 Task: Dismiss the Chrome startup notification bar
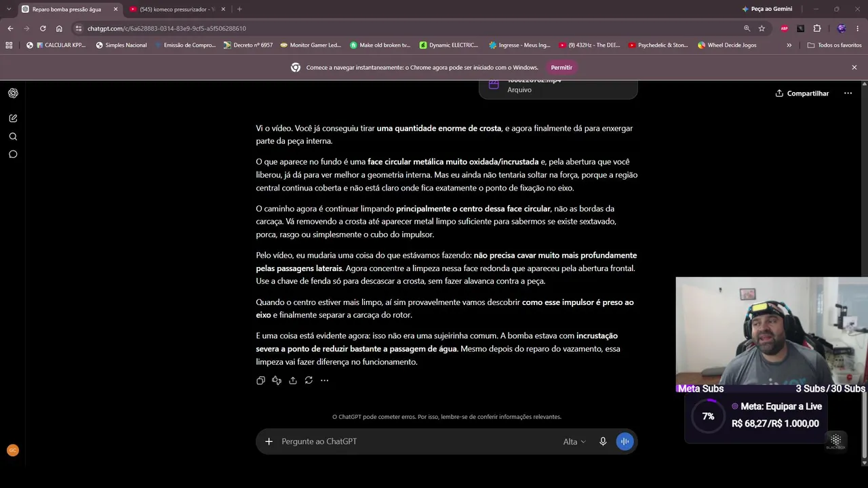[854, 68]
